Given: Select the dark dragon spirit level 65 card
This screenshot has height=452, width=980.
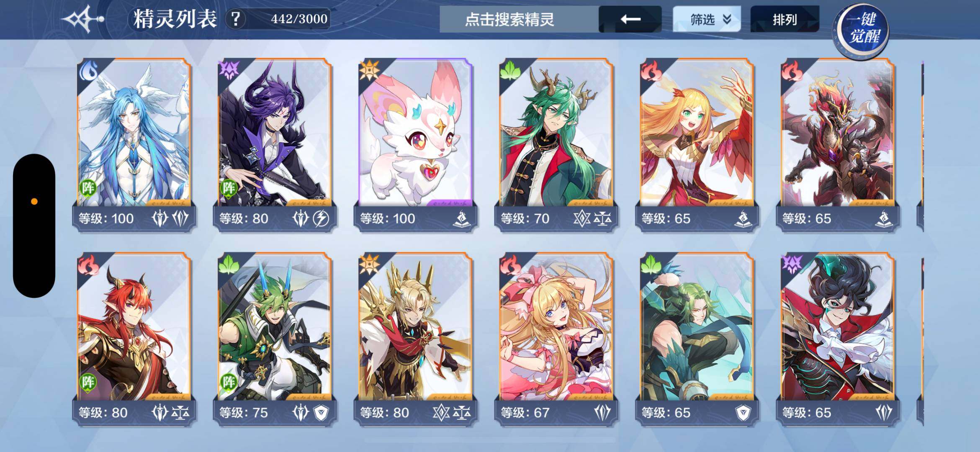Looking at the screenshot, I should tap(838, 145).
